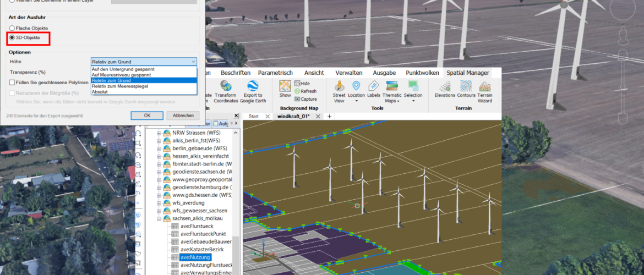
Task: Select the www.geoproxy.geoportal tree item
Action: click(x=202, y=179)
